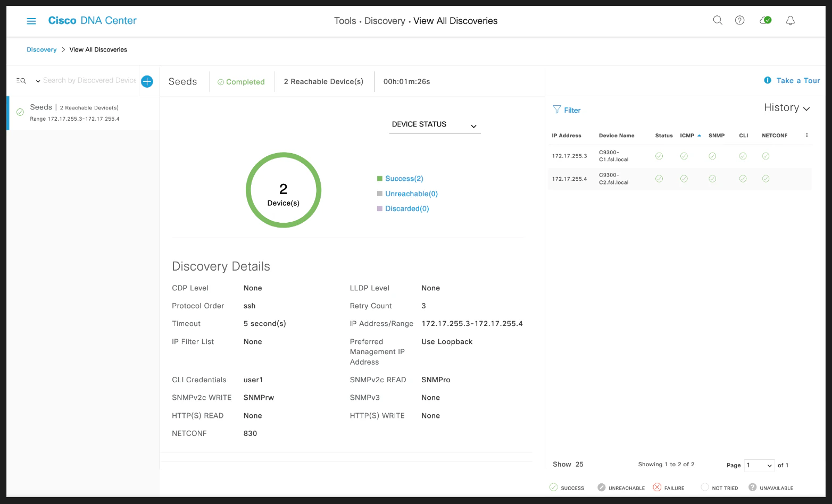Click Success(2) legend link
832x504 pixels.
coord(404,179)
